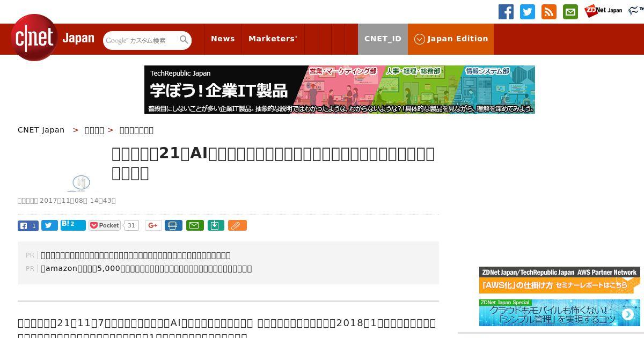
Task: Email the article with green mail icon
Action: pyautogui.click(x=195, y=225)
